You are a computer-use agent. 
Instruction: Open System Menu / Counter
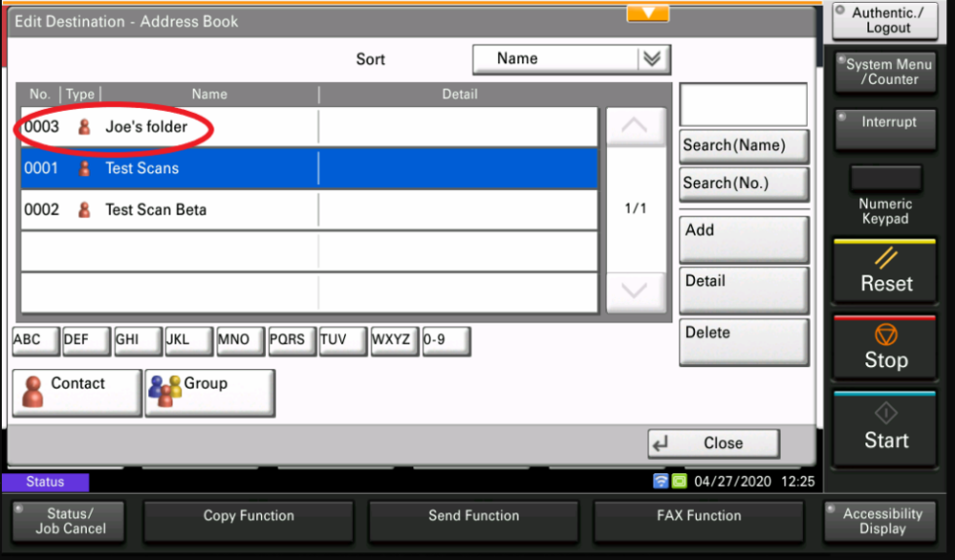click(x=885, y=72)
